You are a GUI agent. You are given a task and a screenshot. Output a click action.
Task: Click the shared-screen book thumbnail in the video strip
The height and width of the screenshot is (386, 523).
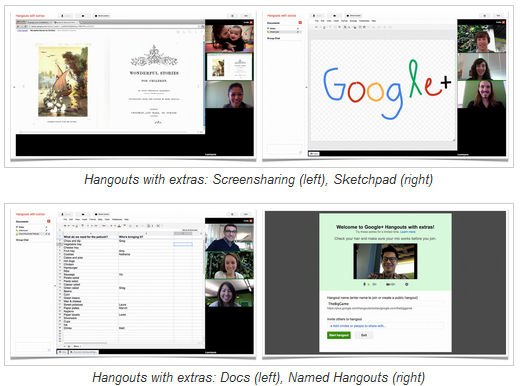[x=229, y=66]
